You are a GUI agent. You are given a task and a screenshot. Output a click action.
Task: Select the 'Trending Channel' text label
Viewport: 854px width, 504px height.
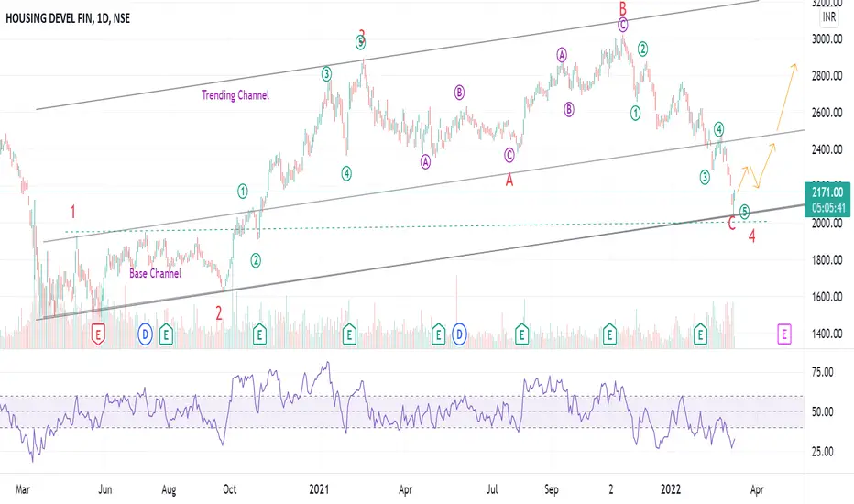click(x=235, y=95)
